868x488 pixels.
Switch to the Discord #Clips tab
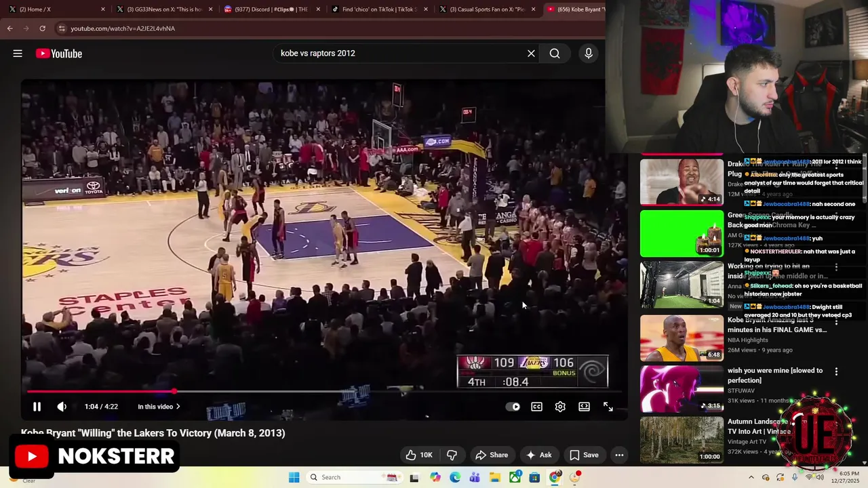[x=271, y=9]
